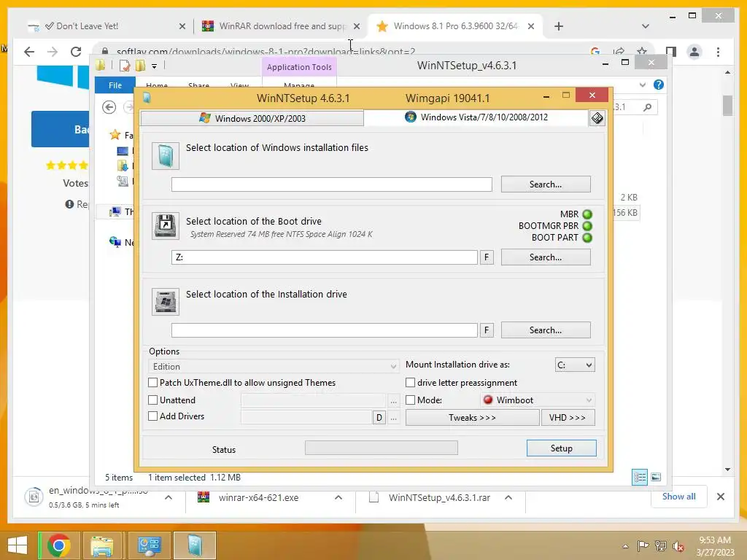Image resolution: width=747 pixels, height=560 pixels.
Task: Click Chrome page vertical scrollbar thumb
Action: tap(727, 106)
